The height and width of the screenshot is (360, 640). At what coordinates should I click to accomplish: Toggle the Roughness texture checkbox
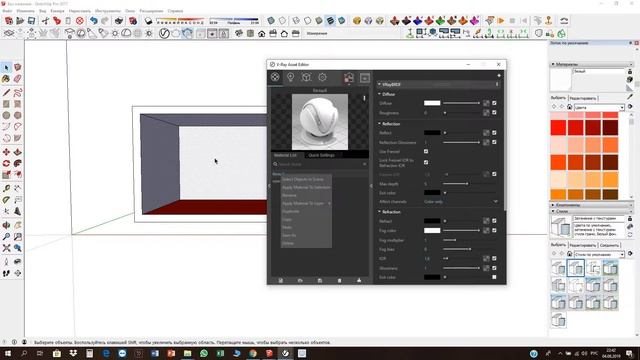point(494,112)
